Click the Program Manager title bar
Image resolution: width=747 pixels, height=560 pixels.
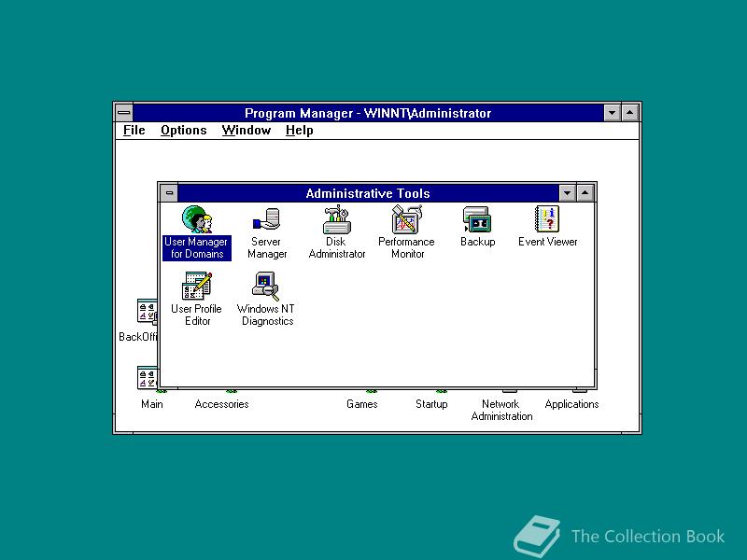point(368,113)
